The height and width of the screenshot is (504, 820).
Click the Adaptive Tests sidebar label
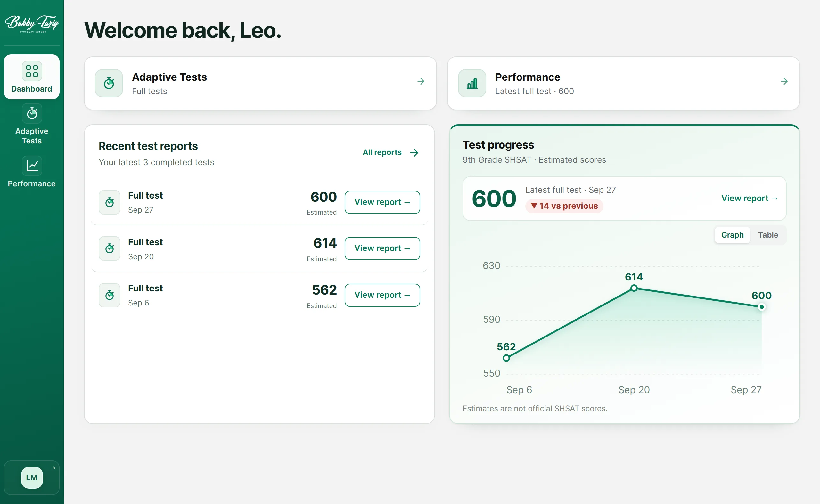(32, 136)
